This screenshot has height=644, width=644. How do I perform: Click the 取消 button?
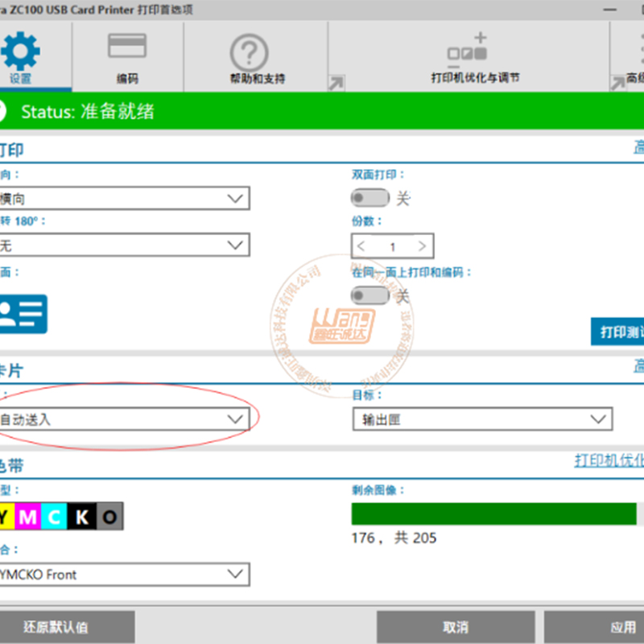pyautogui.click(x=456, y=627)
